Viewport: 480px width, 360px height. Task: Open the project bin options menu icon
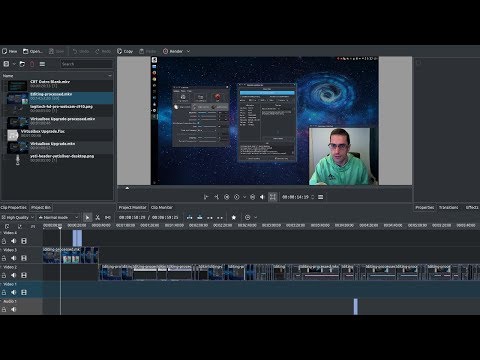pyautogui.click(x=42, y=64)
